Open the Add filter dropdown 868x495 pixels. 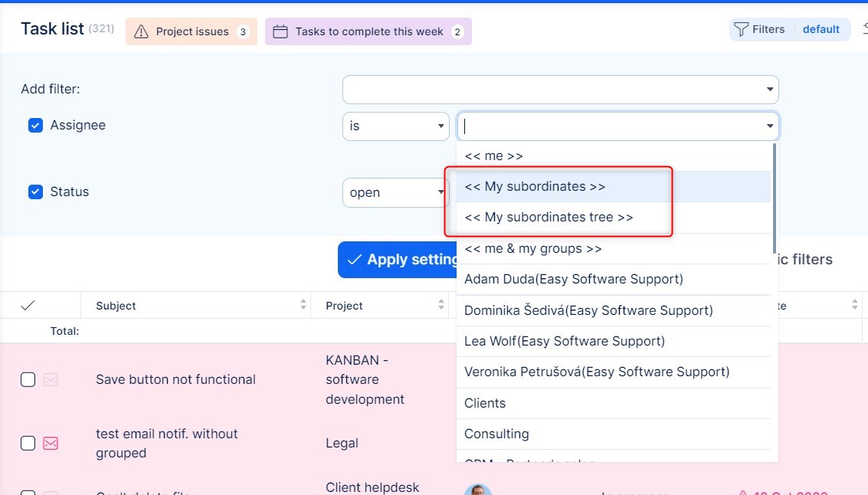[x=560, y=90]
